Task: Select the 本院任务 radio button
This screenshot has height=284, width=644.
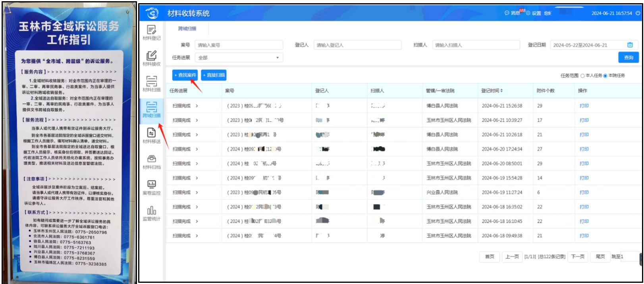Action: tap(605, 75)
